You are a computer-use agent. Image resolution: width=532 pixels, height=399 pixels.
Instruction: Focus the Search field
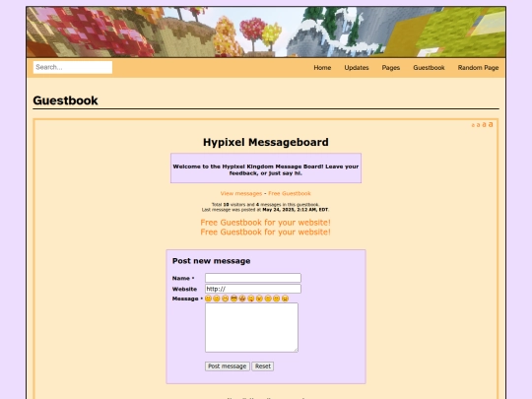coord(73,67)
